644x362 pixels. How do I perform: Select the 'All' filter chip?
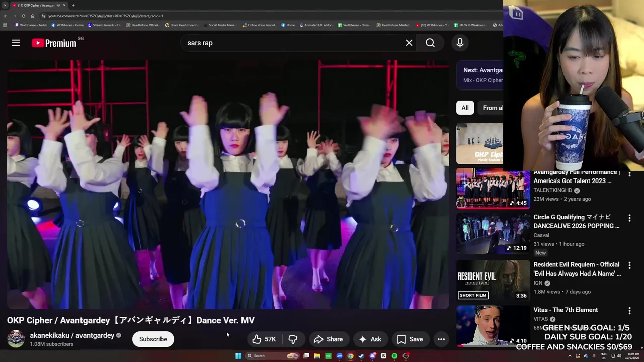[x=465, y=108]
